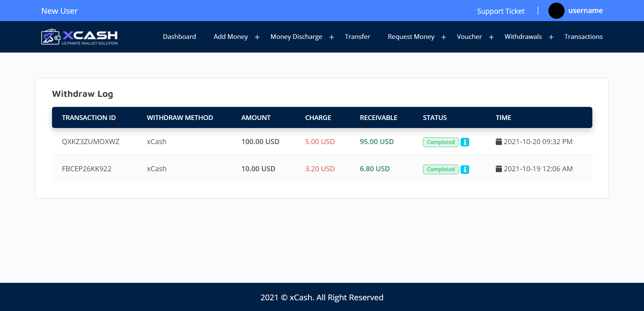Go to the Dashboard menu item

(179, 37)
